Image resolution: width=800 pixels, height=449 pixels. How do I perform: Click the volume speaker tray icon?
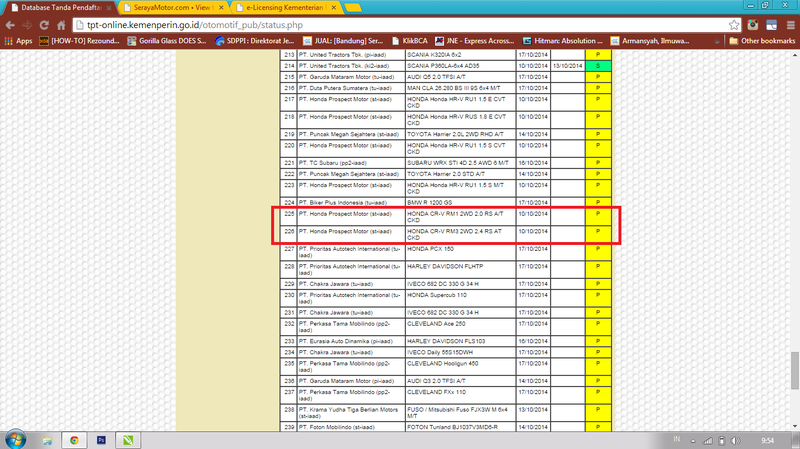click(735, 441)
